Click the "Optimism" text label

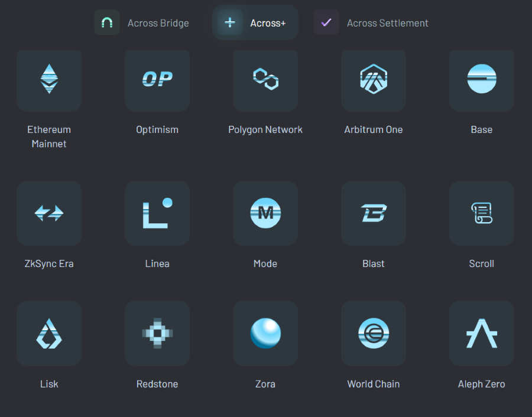(x=157, y=130)
